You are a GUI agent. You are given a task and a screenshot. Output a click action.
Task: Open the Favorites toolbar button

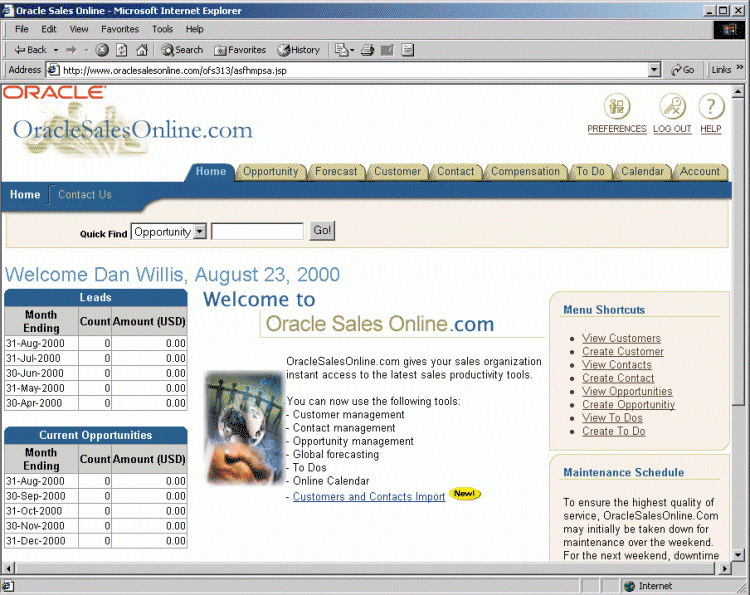tap(240, 50)
